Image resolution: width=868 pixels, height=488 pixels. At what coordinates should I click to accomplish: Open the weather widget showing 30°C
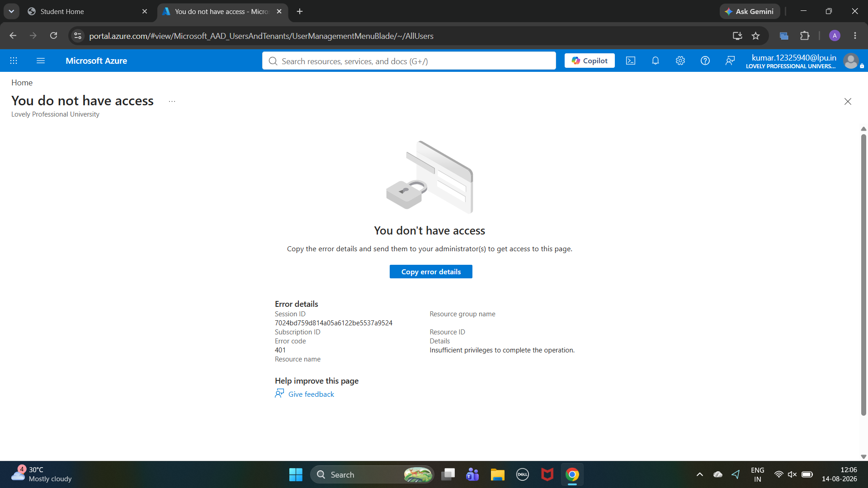(x=42, y=474)
